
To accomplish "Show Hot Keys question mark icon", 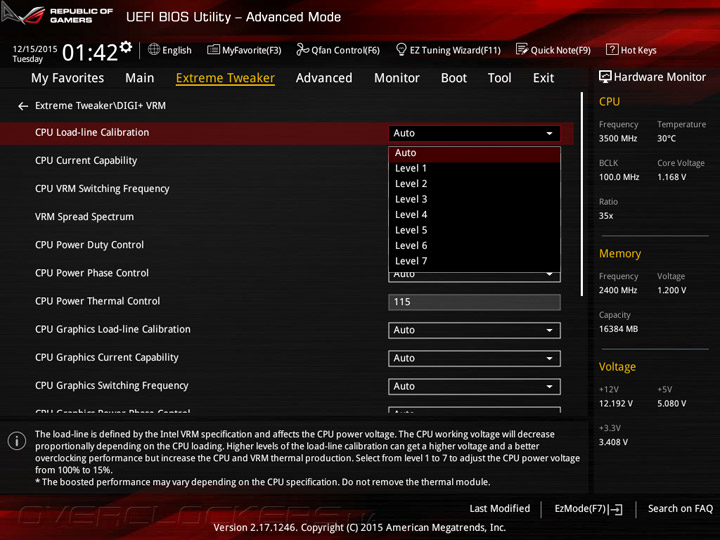I will (612, 49).
